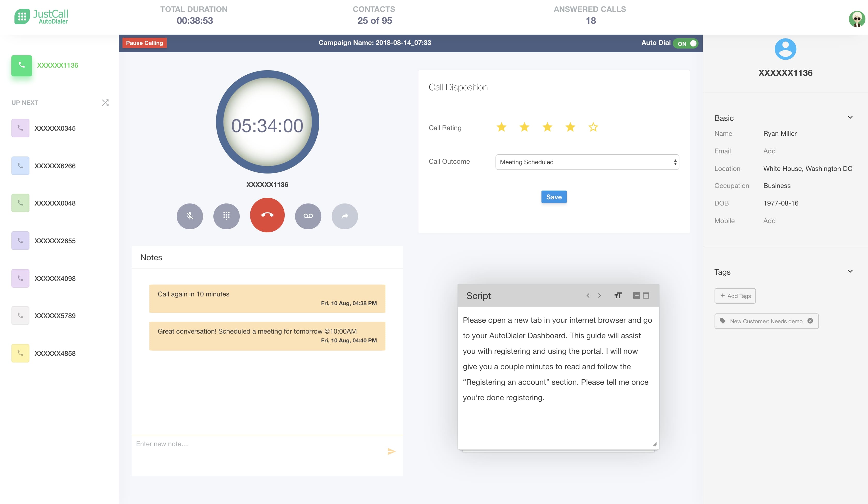Viewport: 868px width, 504px height.
Task: Open the 'Call again in 10 minutes' note
Action: coord(267,298)
